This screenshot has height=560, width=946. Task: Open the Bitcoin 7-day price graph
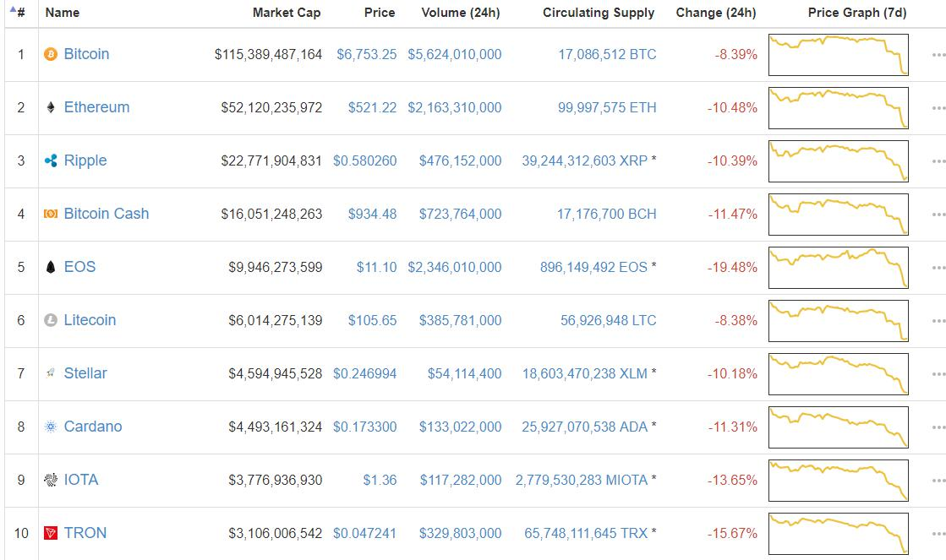tap(838, 55)
